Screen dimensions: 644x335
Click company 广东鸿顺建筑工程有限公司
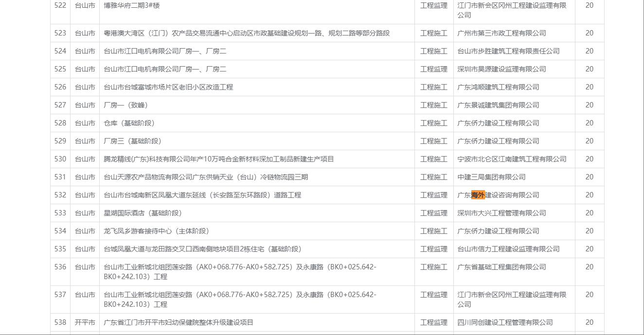(498, 87)
